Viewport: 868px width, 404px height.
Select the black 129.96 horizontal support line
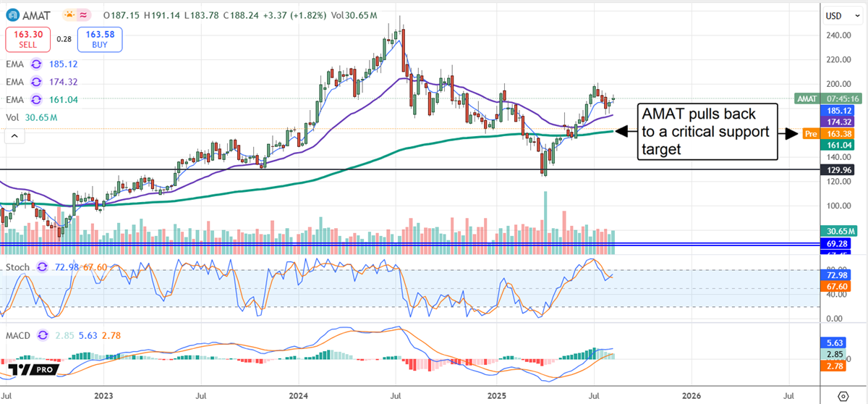411,169
